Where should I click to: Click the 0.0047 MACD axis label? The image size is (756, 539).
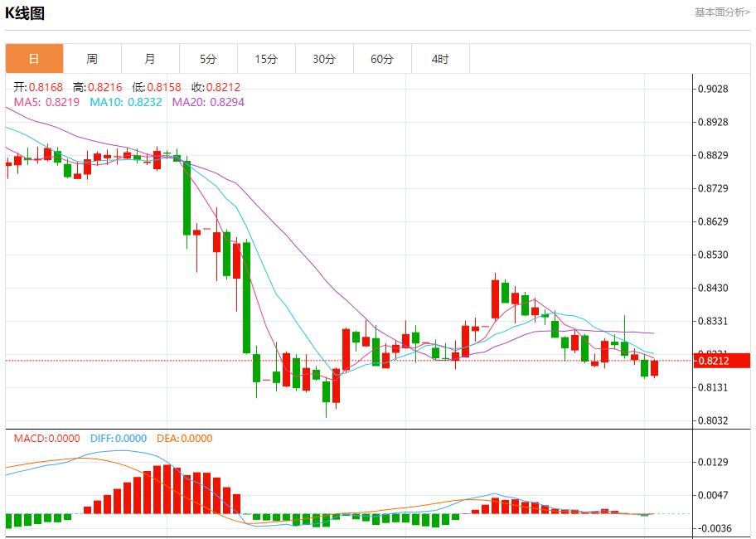(713, 495)
